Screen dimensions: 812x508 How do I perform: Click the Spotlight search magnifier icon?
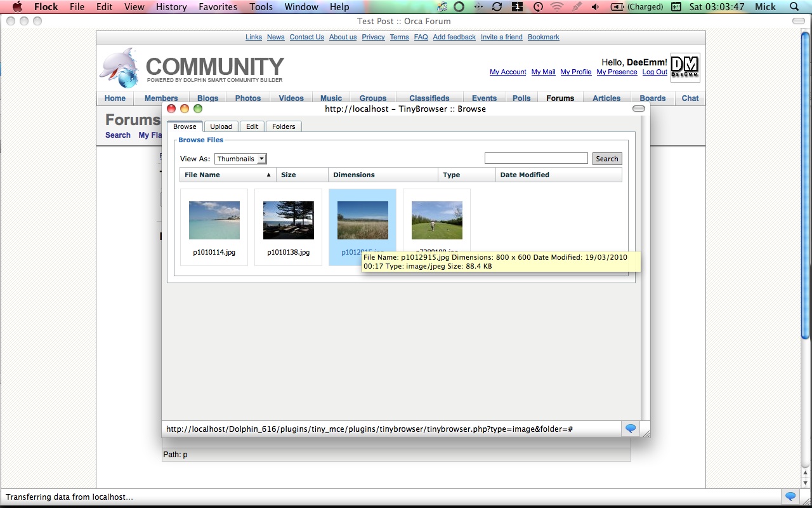pyautogui.click(x=795, y=6)
